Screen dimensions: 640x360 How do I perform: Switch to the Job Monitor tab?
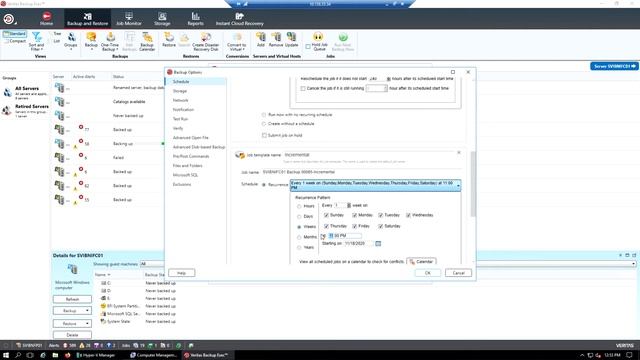pyautogui.click(x=129, y=19)
